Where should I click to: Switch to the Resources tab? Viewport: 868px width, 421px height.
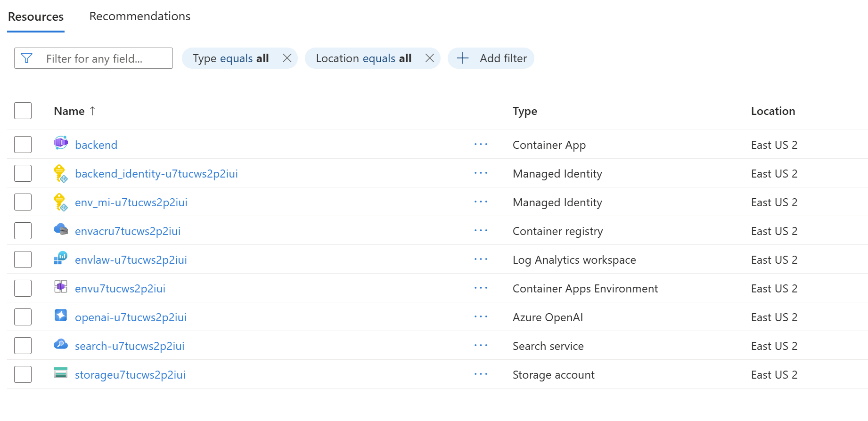[36, 16]
